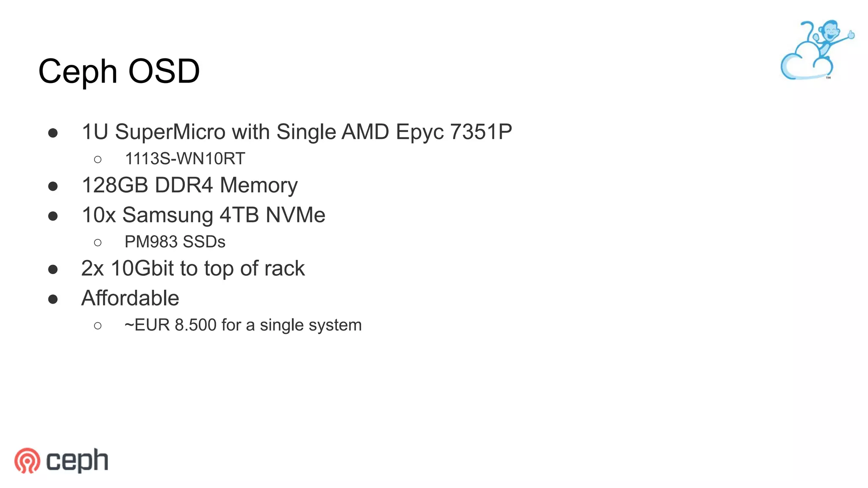Click the bullet dot before "1U SuperMicro"
Screen dimensions: 868x488
53,133
